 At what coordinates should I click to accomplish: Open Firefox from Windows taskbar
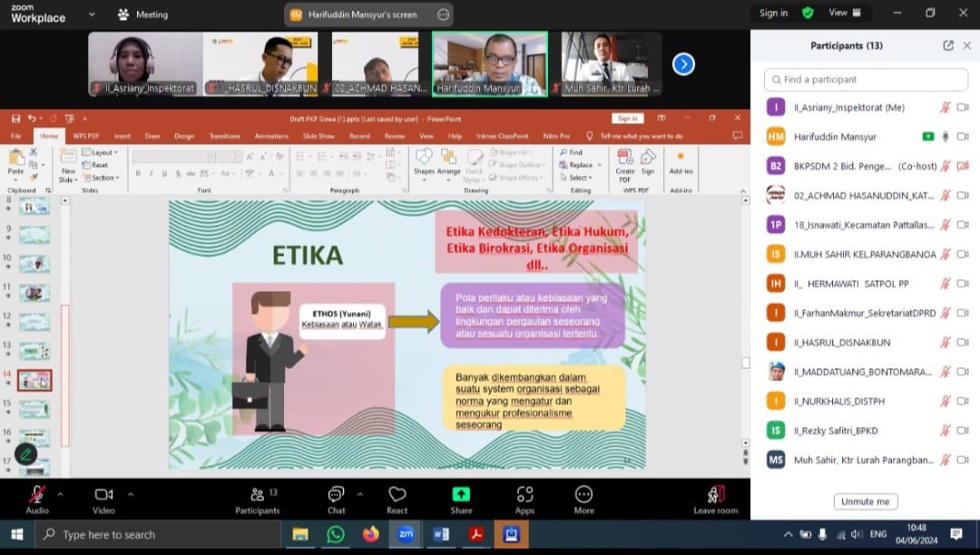pos(370,534)
